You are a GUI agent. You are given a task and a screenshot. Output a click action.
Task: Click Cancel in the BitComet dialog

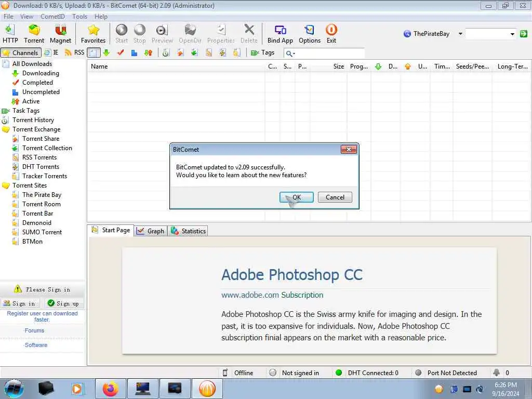[335, 197]
